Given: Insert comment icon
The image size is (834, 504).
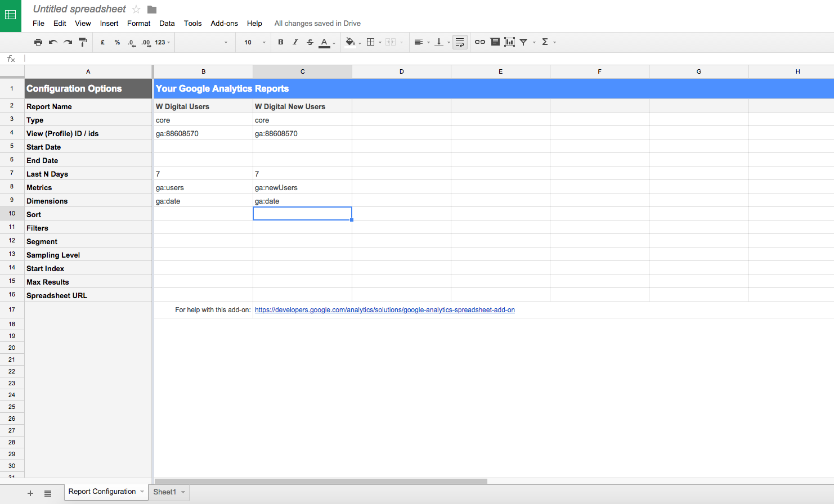Looking at the screenshot, I should (495, 42).
